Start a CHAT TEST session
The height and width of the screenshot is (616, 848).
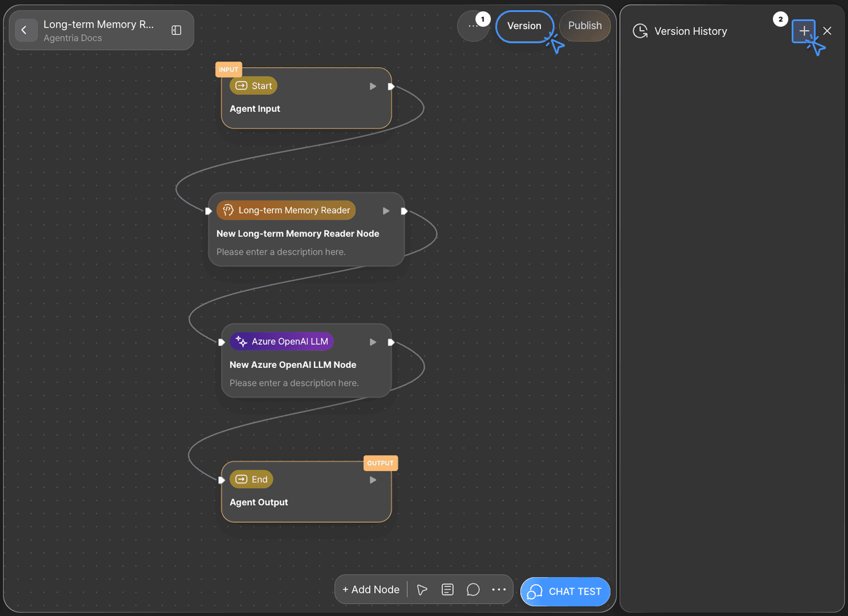click(565, 592)
